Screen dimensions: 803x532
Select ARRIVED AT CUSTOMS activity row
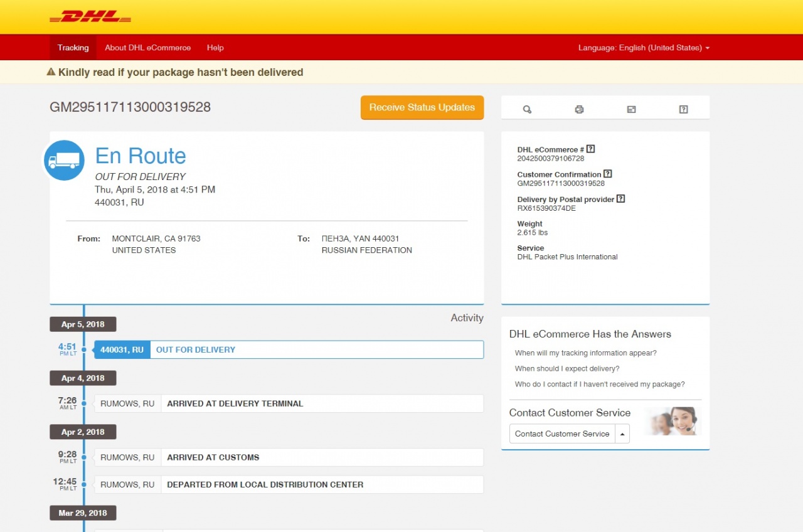[x=289, y=457]
